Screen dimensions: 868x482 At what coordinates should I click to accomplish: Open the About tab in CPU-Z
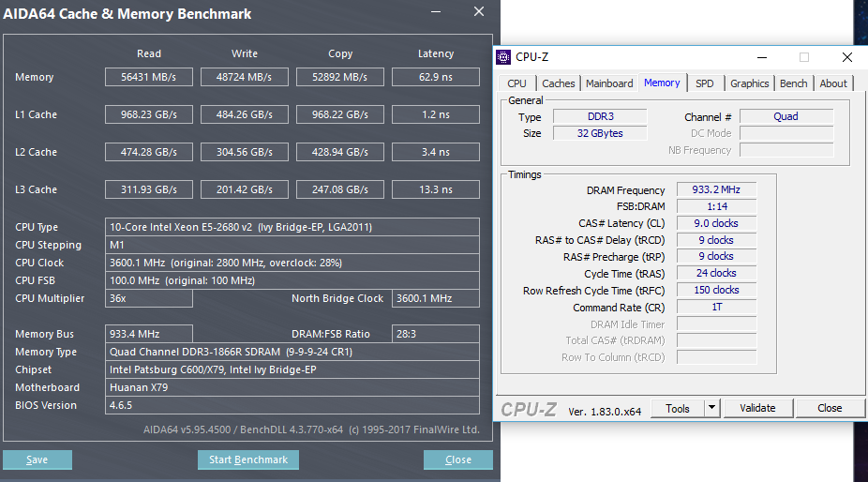tap(833, 83)
